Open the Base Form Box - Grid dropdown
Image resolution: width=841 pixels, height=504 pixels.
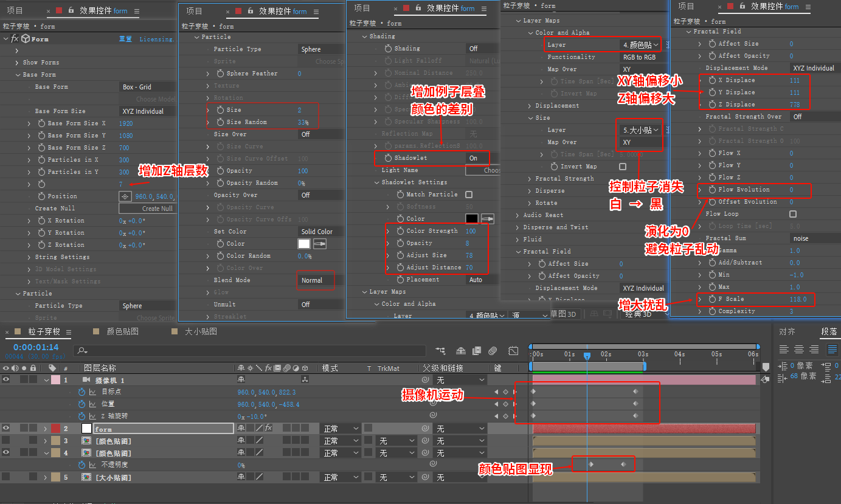tap(148, 87)
